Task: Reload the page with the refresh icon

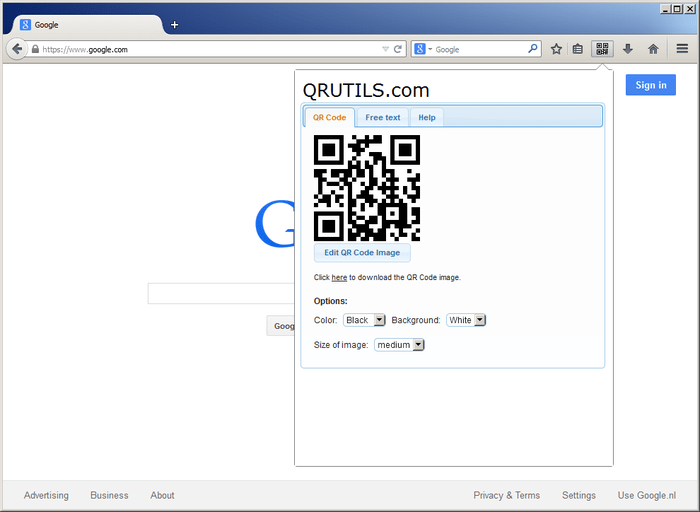Action: pos(398,49)
